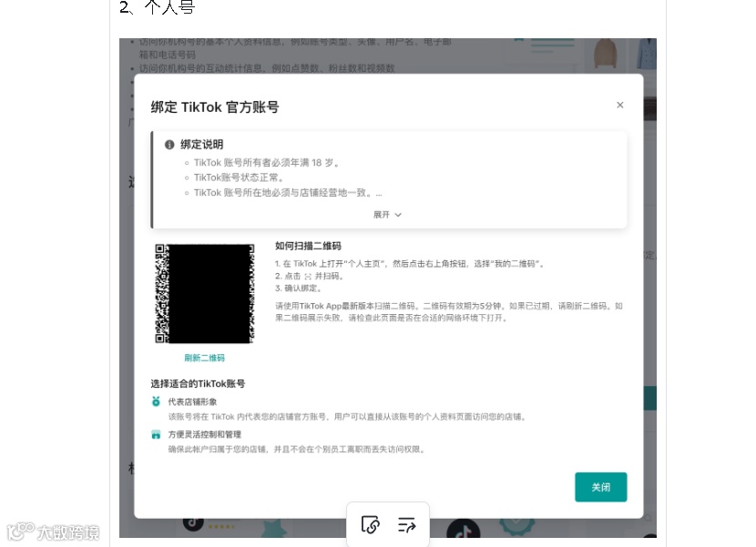
Task: Click the info icon beside 绑定说明
Action: (169, 145)
